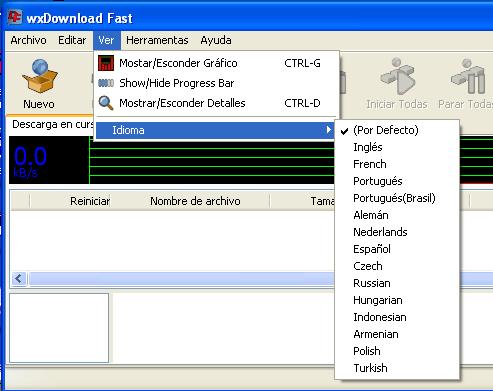Click the horizontal scrollbar track
The height and width of the screenshot is (391, 493).
[x=182, y=278]
